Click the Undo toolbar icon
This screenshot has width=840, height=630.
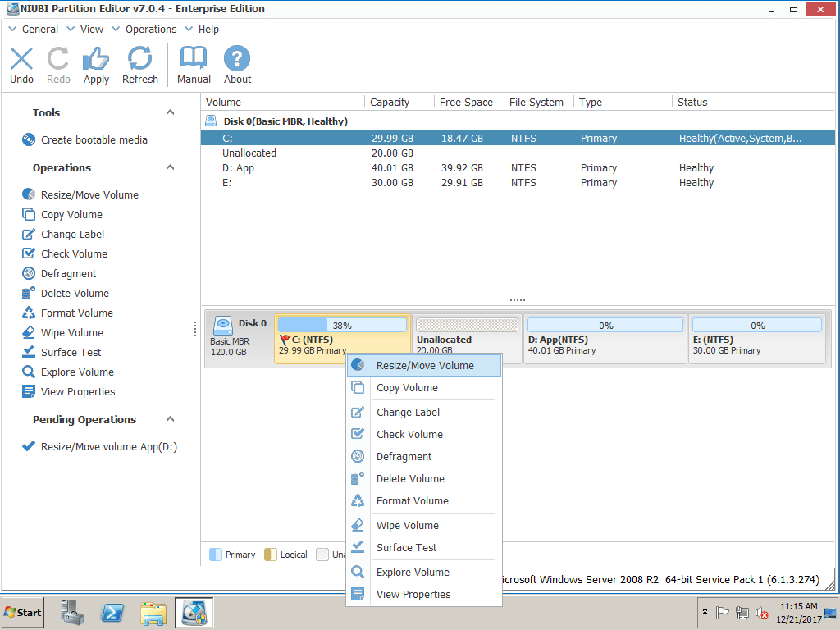tap(21, 58)
